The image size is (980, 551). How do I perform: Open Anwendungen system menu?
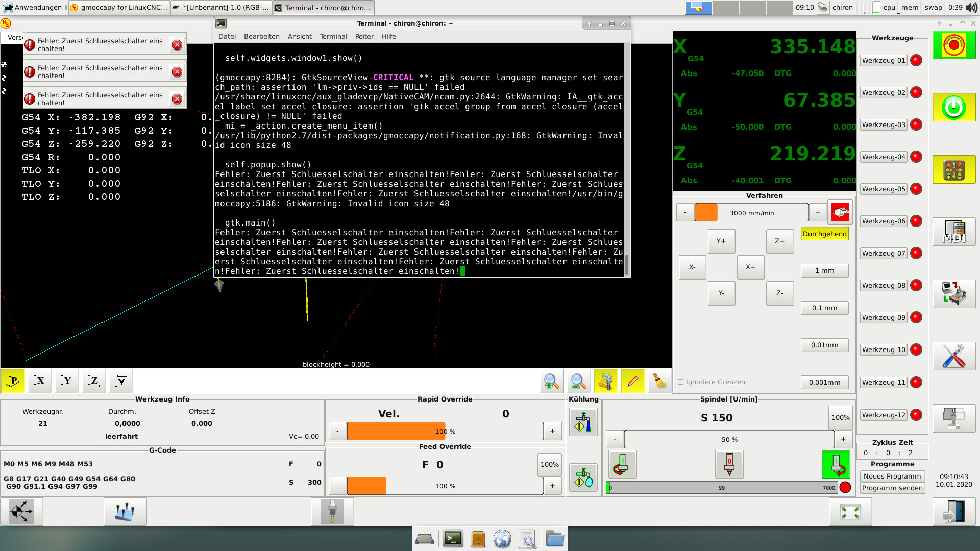(x=32, y=7)
